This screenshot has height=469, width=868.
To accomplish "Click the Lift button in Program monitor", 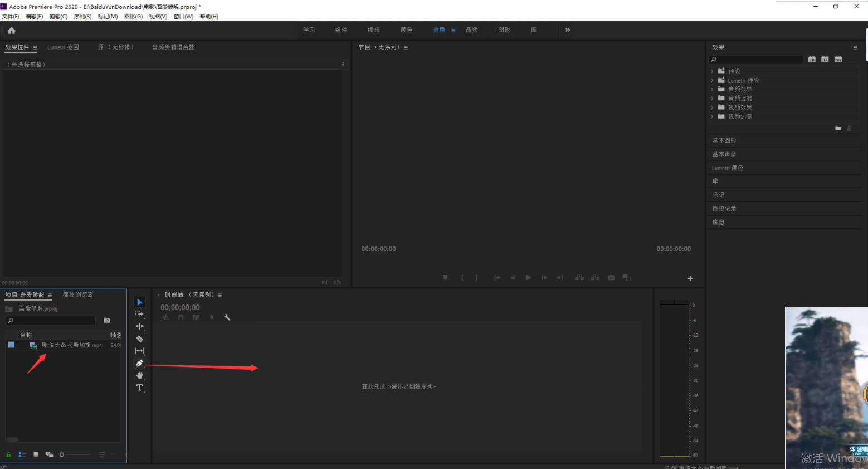I will (579, 278).
